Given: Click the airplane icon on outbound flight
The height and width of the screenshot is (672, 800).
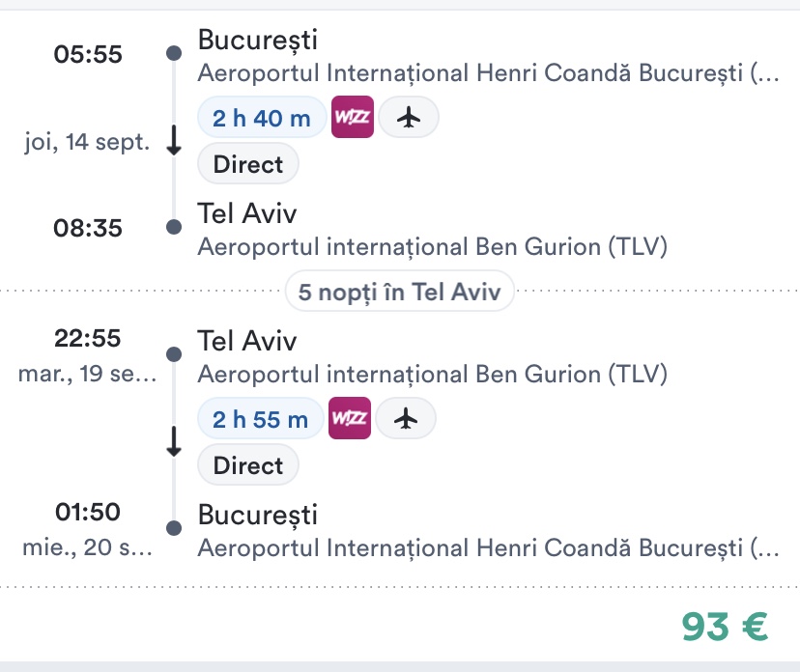Looking at the screenshot, I should 409,118.
